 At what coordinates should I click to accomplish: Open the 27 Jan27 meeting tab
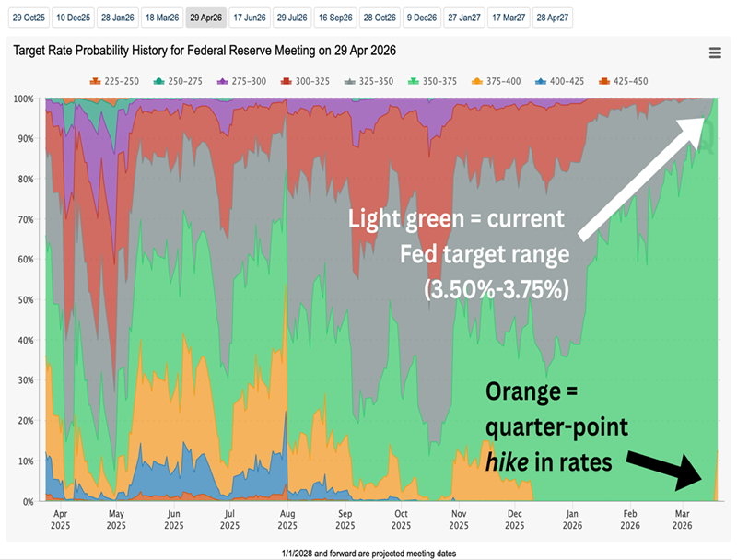pos(465,17)
